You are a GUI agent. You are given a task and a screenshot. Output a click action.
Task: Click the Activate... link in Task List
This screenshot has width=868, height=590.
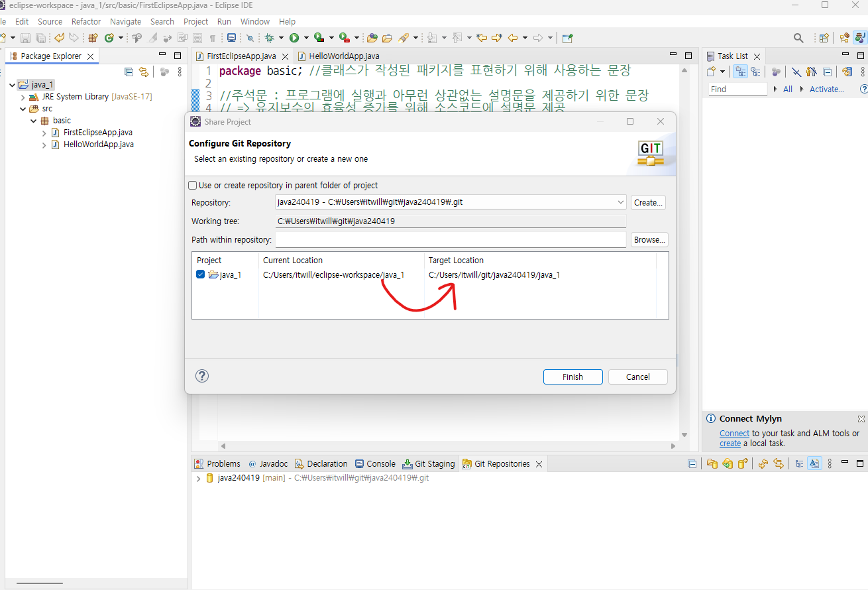[x=827, y=89]
